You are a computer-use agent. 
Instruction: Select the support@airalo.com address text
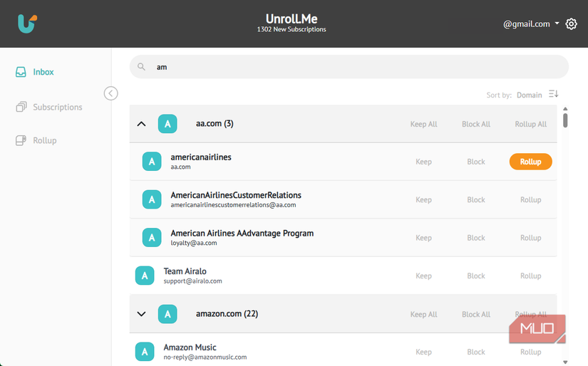tap(192, 281)
